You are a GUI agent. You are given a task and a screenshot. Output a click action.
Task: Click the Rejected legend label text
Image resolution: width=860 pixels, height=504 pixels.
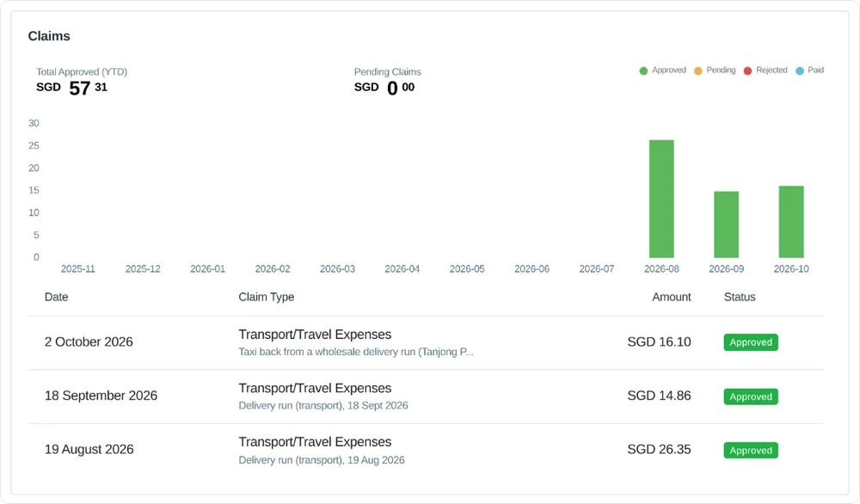771,71
